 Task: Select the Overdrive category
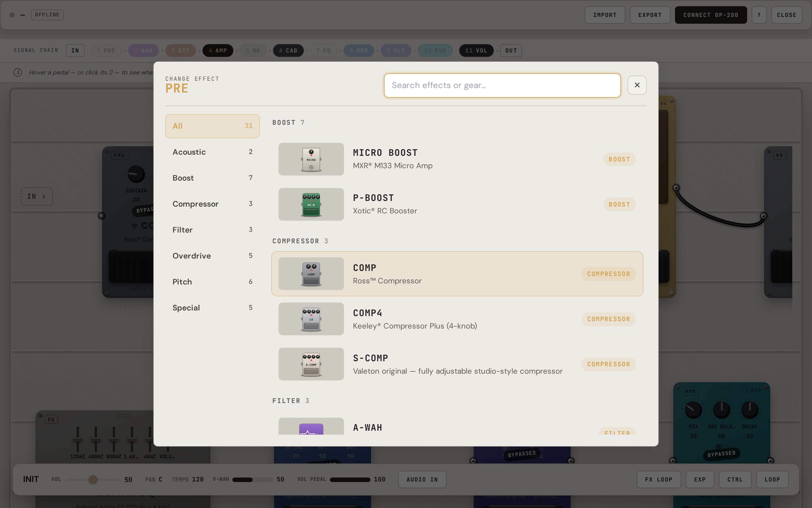point(212,256)
